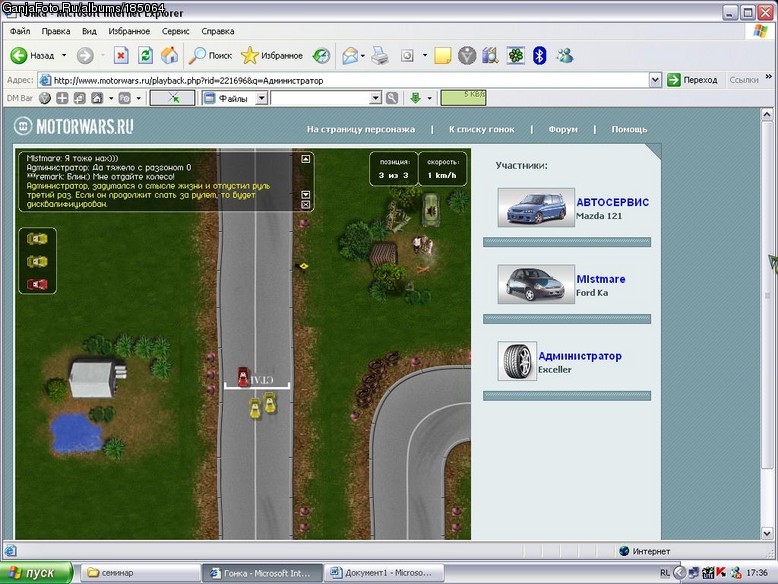The image size is (778, 584).
Task: Open the Справка menu
Action: point(218,31)
